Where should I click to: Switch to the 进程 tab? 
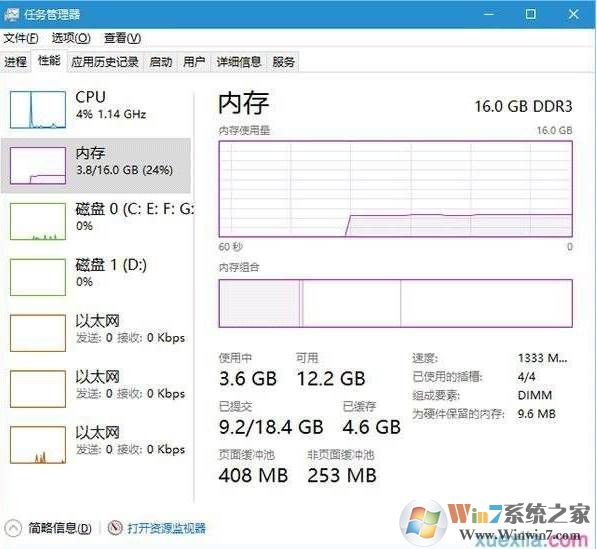point(16,62)
